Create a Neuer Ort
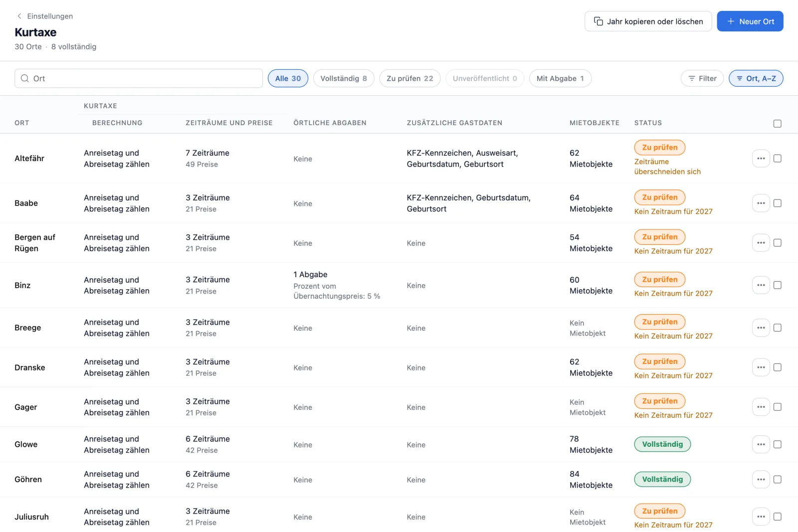 [x=750, y=21]
